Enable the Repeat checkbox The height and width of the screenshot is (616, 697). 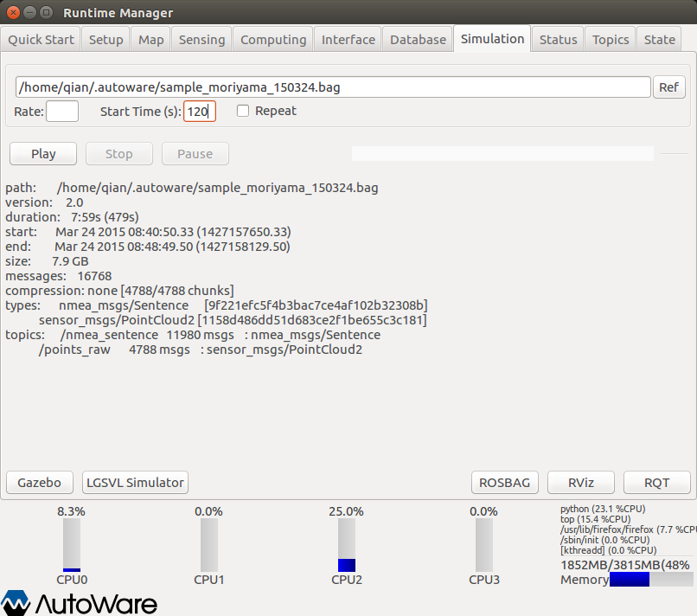click(x=243, y=111)
